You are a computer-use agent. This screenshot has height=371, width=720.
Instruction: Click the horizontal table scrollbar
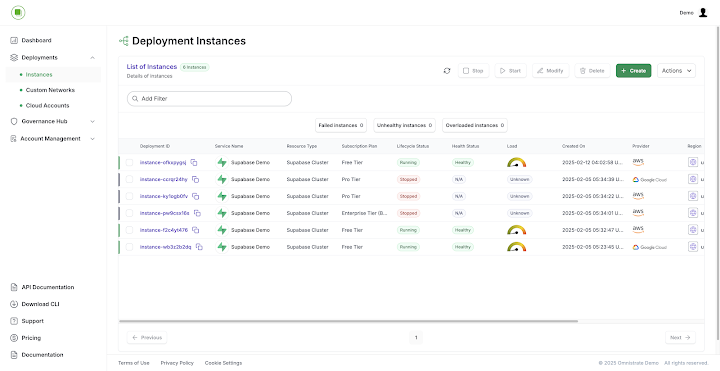(x=348, y=321)
